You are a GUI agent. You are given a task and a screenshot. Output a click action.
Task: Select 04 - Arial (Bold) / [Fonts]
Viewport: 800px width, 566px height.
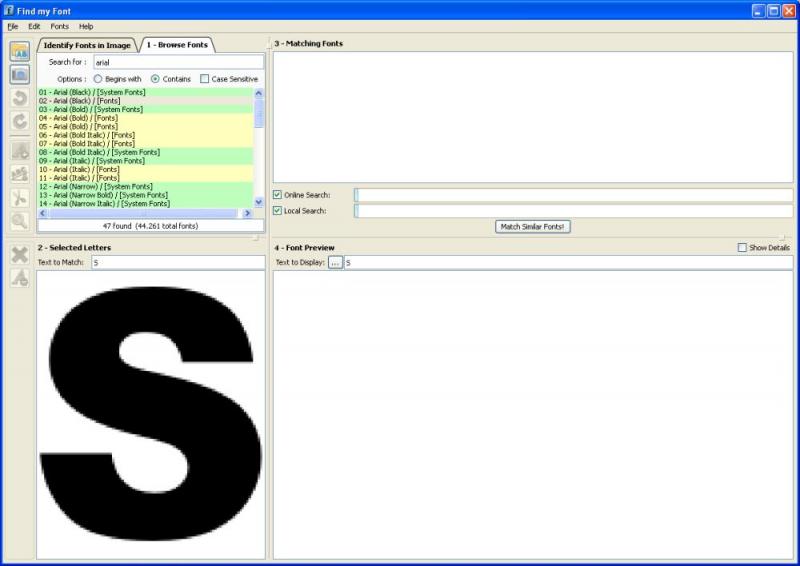tap(145, 118)
